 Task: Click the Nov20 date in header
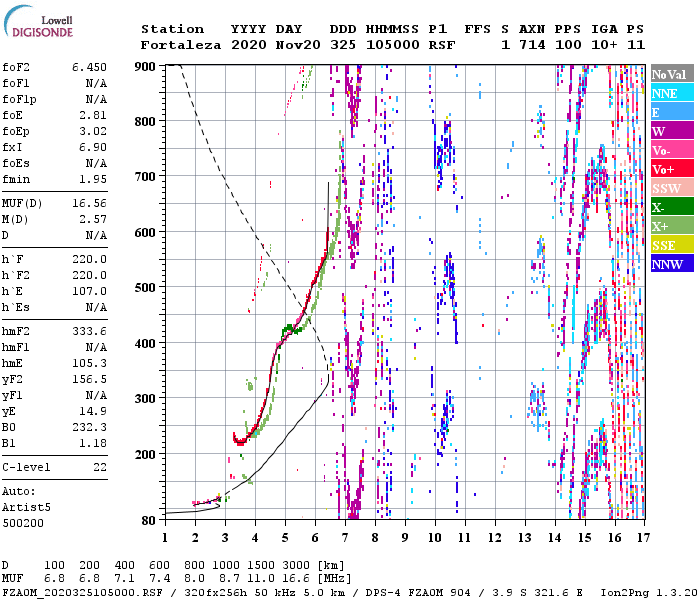click(x=298, y=45)
